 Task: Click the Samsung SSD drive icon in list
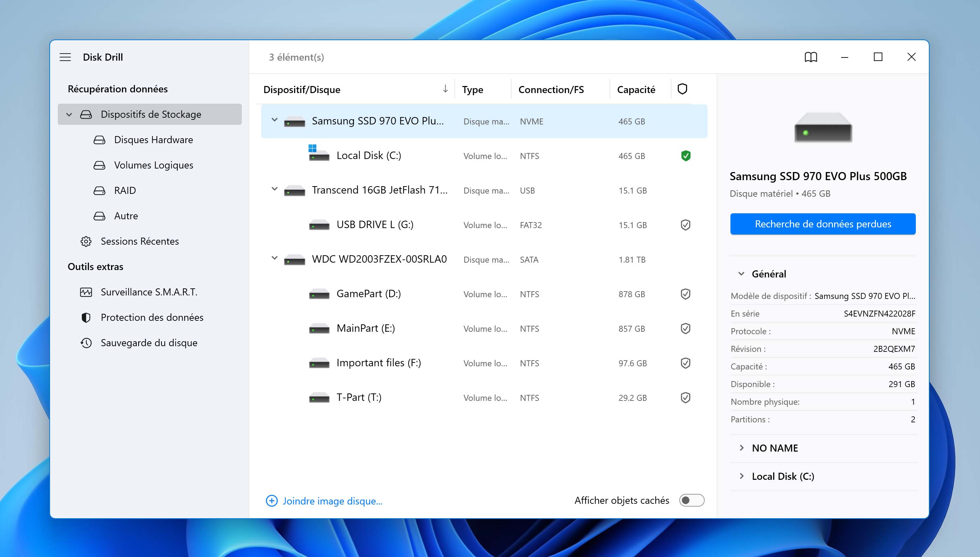(295, 122)
